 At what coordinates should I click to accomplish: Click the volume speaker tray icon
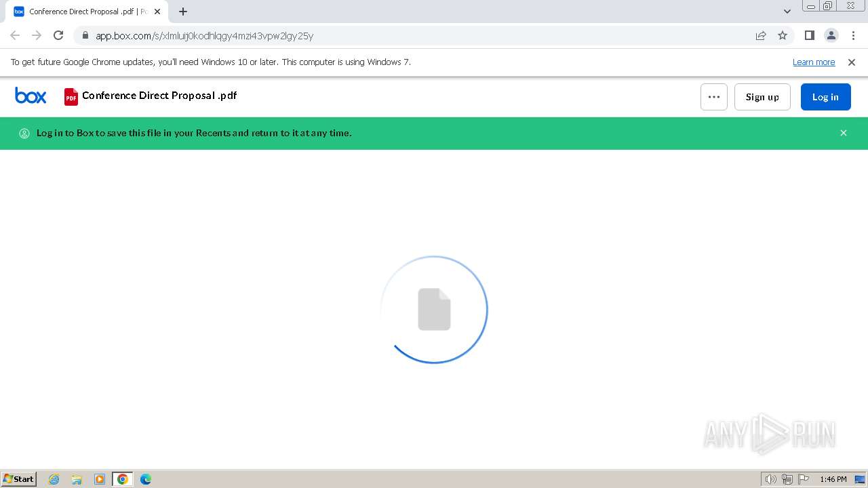point(770,479)
